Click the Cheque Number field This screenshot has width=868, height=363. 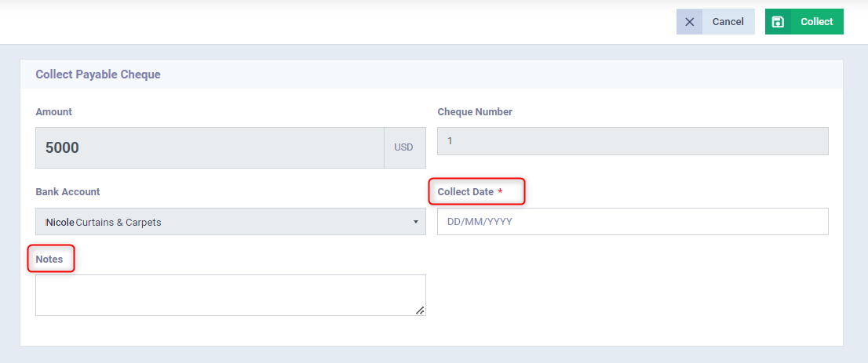(x=633, y=141)
